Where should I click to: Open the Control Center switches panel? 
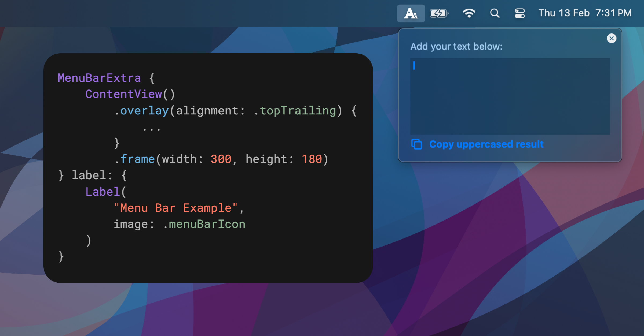[x=520, y=13]
